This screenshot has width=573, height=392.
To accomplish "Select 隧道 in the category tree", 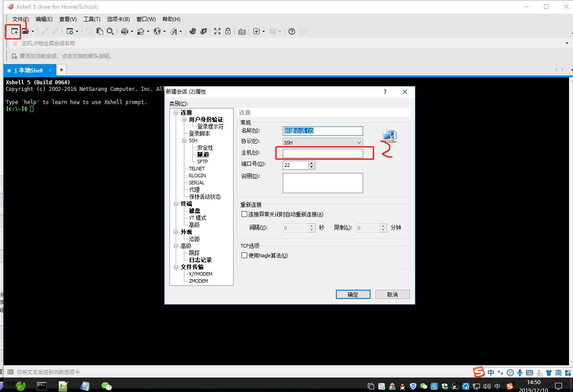I will tap(203, 155).
